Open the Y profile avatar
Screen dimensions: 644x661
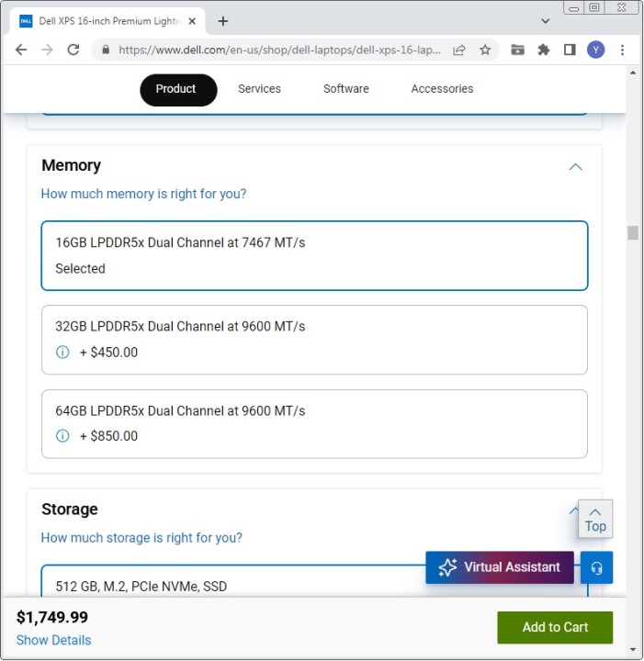pos(595,50)
